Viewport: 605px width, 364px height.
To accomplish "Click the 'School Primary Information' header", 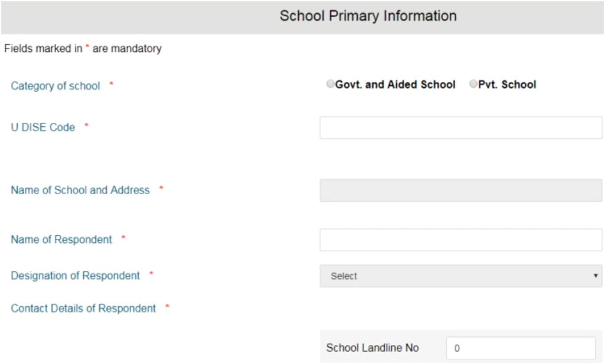I will [x=368, y=16].
